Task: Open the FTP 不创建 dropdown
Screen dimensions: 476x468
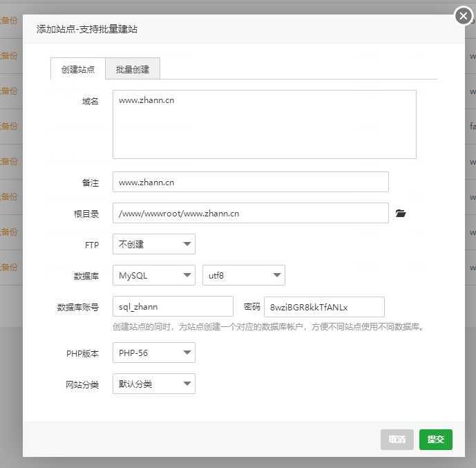Action: coord(154,244)
